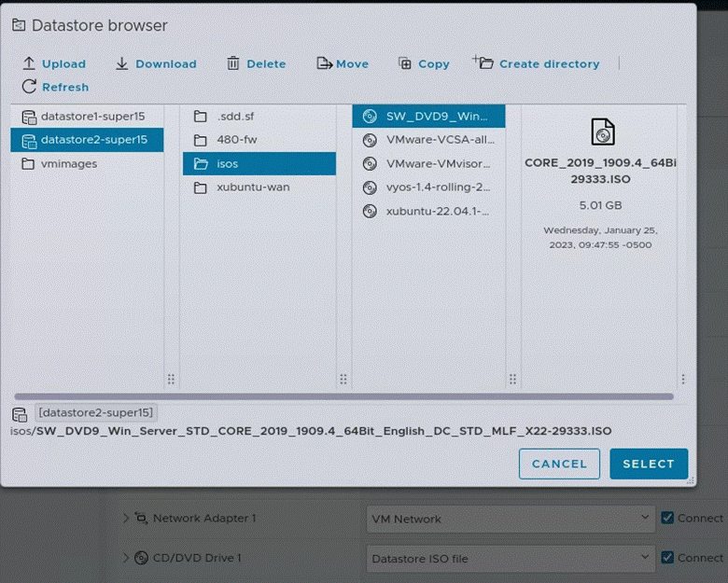
Task: Click disc icon beside SW_DVD9_Win file
Action: (370, 117)
